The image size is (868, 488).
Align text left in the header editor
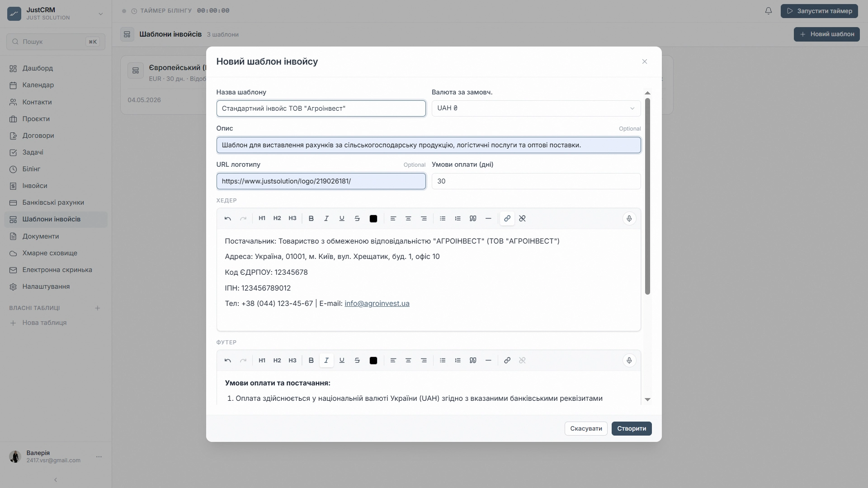pos(393,219)
